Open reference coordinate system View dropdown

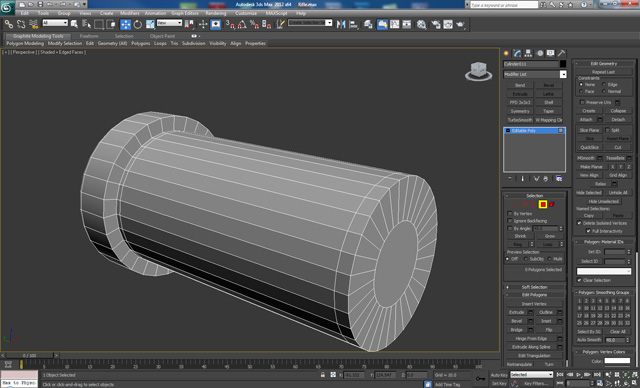pyautogui.click(x=169, y=23)
